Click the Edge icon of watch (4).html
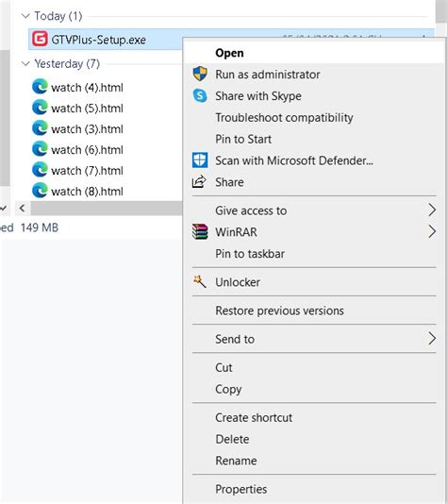447x504 pixels. pyautogui.click(x=40, y=87)
